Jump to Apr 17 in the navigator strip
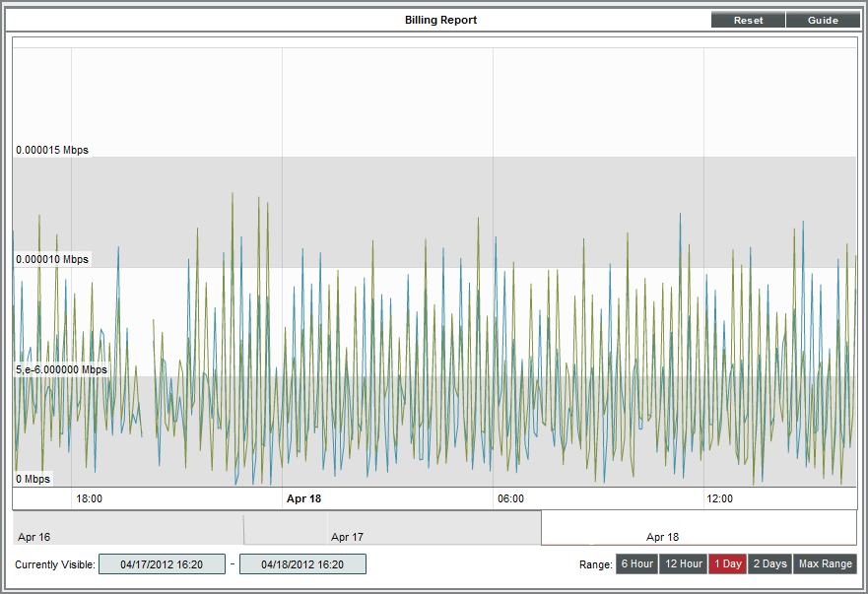The width and height of the screenshot is (868, 594). [347, 537]
